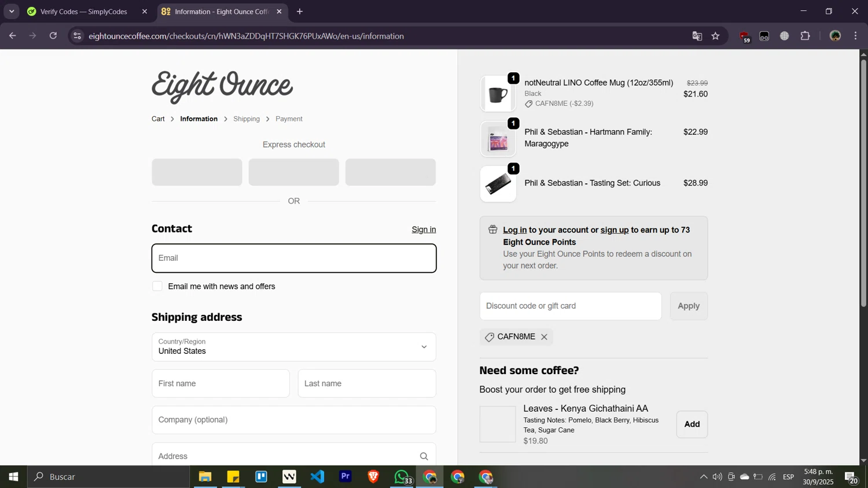Click the Hartmann Family Maragogype thumbnail
Image resolution: width=868 pixels, height=488 pixels.
click(x=498, y=139)
